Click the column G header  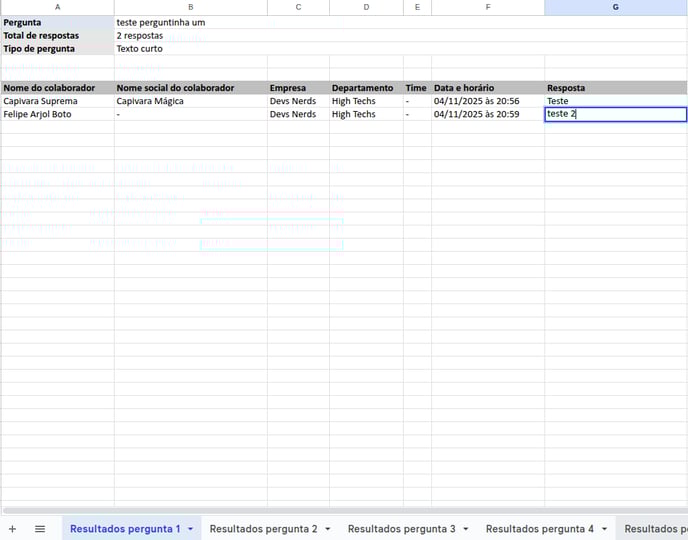pyautogui.click(x=615, y=7)
